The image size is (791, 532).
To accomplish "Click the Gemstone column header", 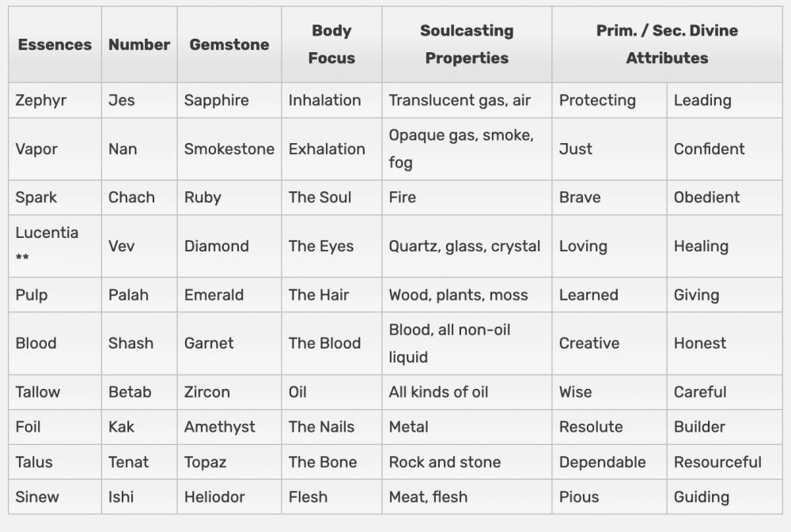I will 229,44.
